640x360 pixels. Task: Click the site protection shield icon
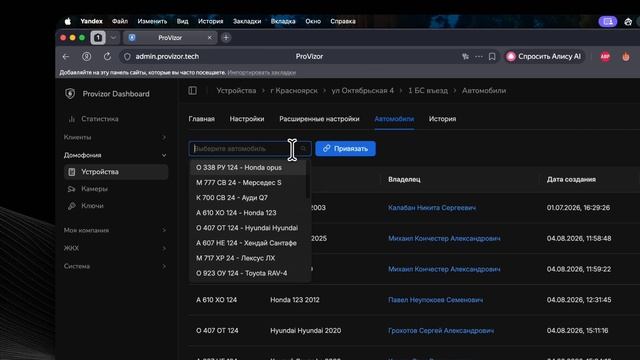point(127,57)
